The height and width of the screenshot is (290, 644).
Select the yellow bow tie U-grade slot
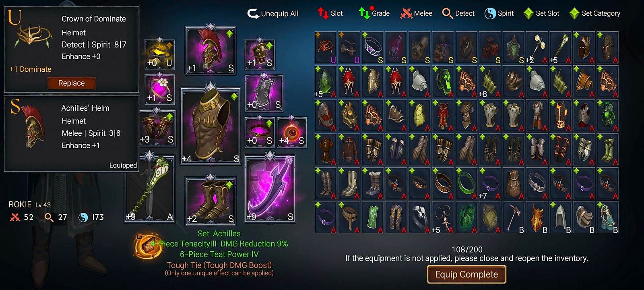tap(159, 54)
